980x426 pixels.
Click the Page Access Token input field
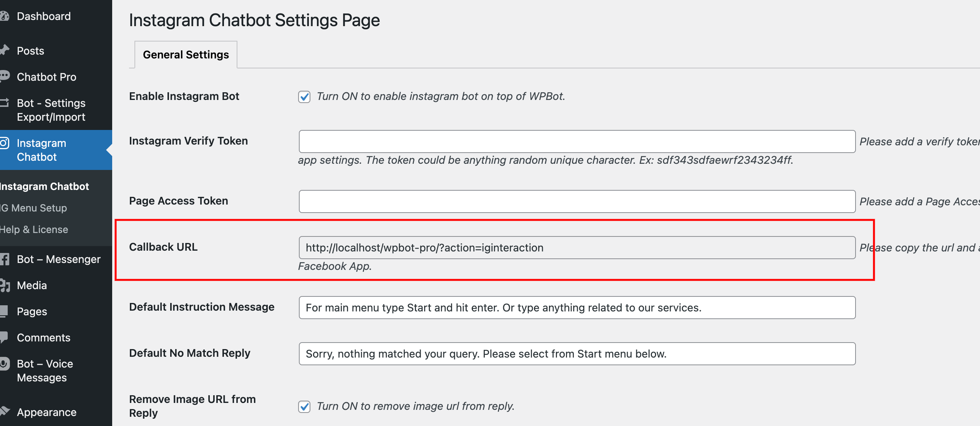(577, 201)
